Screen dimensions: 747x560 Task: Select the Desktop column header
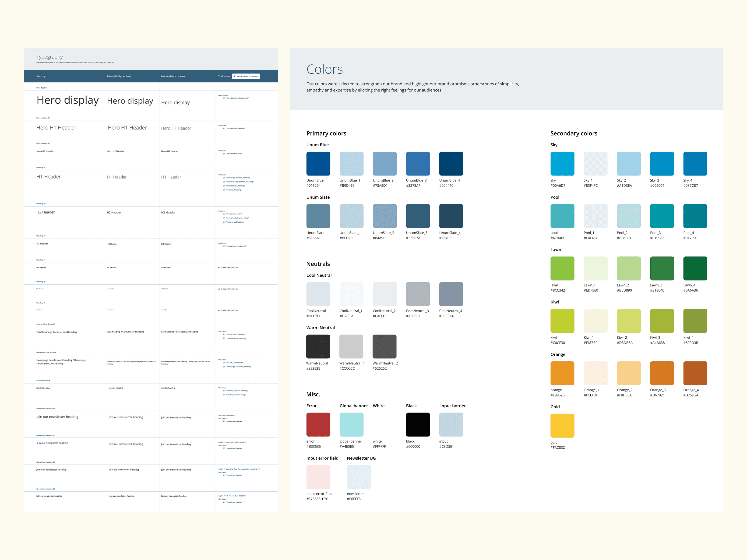[x=41, y=76]
